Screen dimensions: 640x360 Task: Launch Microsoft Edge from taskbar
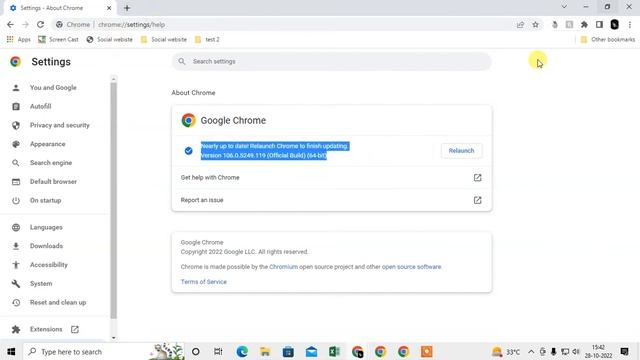coord(242,351)
